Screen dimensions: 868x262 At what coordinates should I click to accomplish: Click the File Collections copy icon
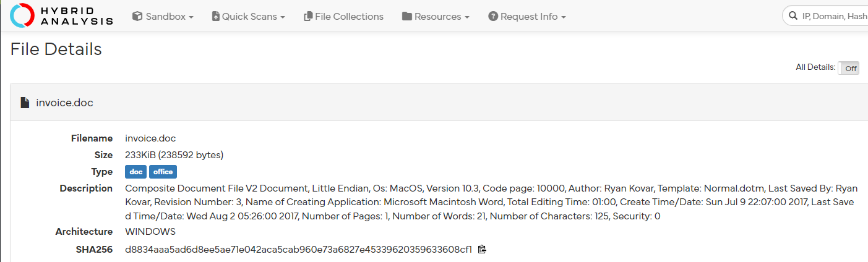(308, 17)
